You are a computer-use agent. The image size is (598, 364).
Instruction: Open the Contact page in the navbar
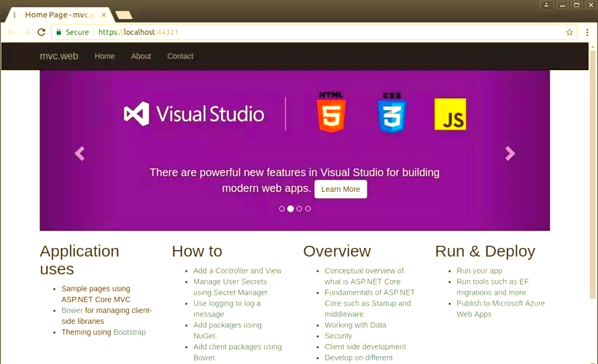pos(180,56)
